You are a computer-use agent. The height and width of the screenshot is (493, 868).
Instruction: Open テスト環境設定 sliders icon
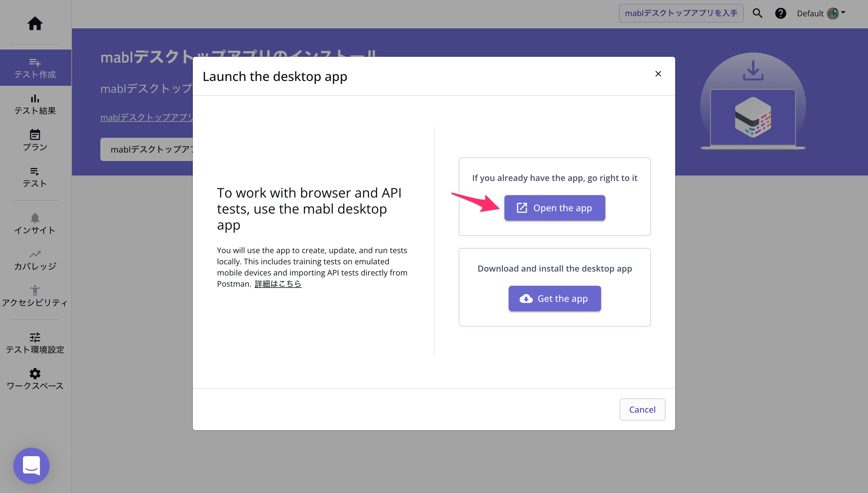point(35,337)
